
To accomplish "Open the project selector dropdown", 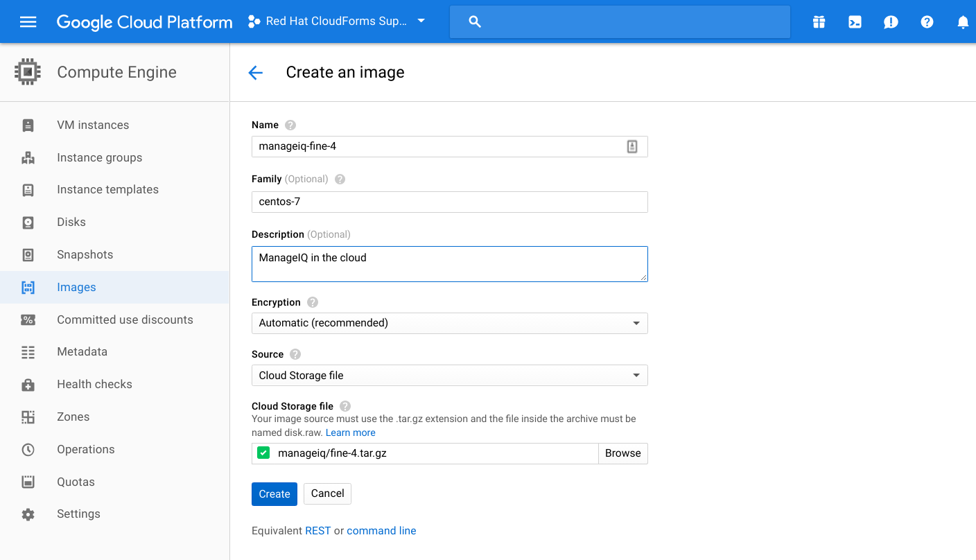I will [338, 21].
